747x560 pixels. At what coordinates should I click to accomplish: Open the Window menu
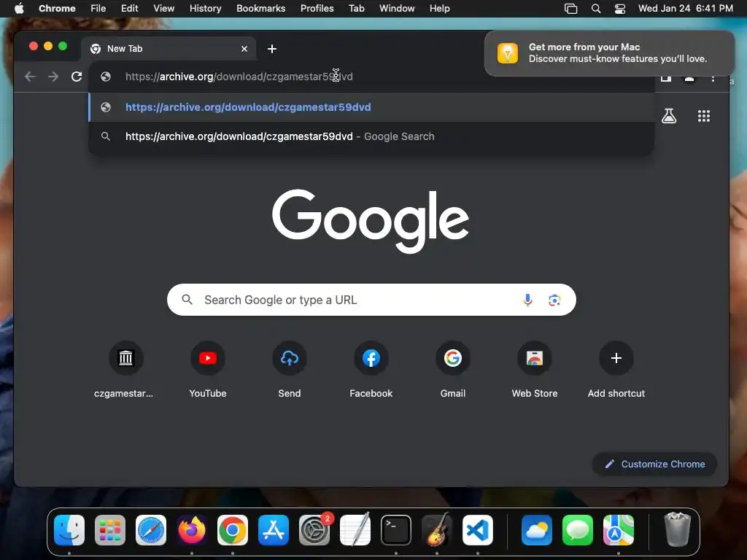pos(397,9)
